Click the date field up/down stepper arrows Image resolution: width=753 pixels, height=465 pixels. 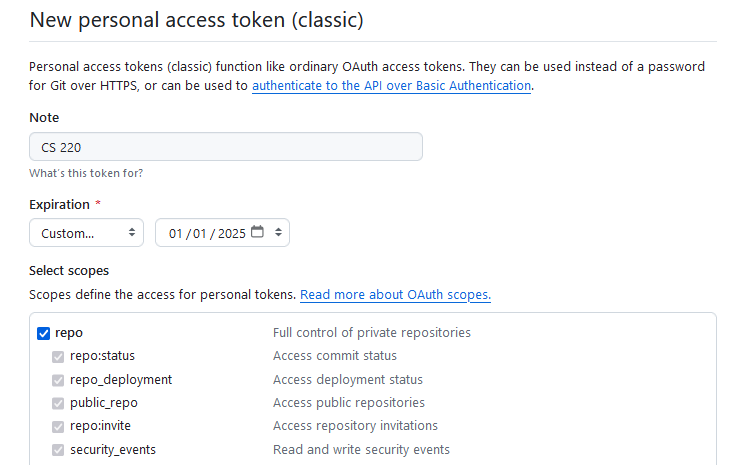[278, 233]
